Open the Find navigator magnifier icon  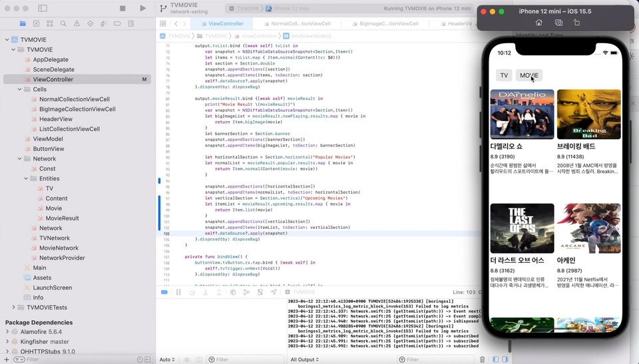coord(63,24)
